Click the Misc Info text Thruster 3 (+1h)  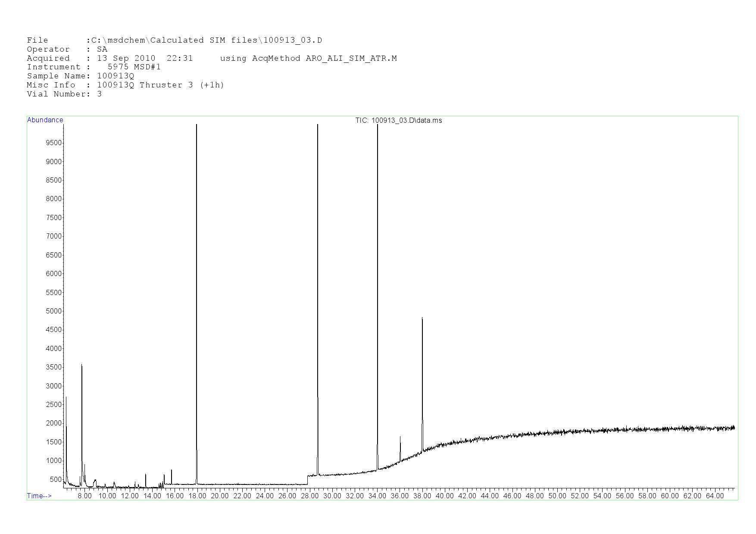181,85
